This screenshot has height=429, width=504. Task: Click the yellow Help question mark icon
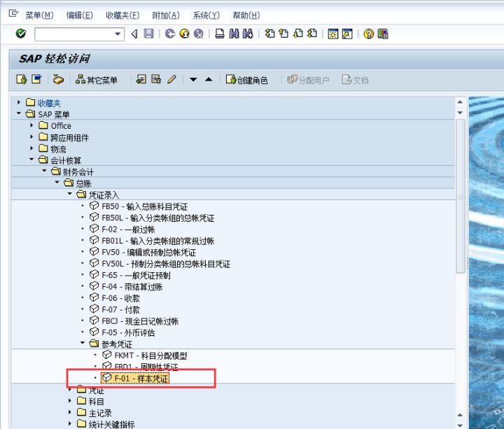point(369,34)
